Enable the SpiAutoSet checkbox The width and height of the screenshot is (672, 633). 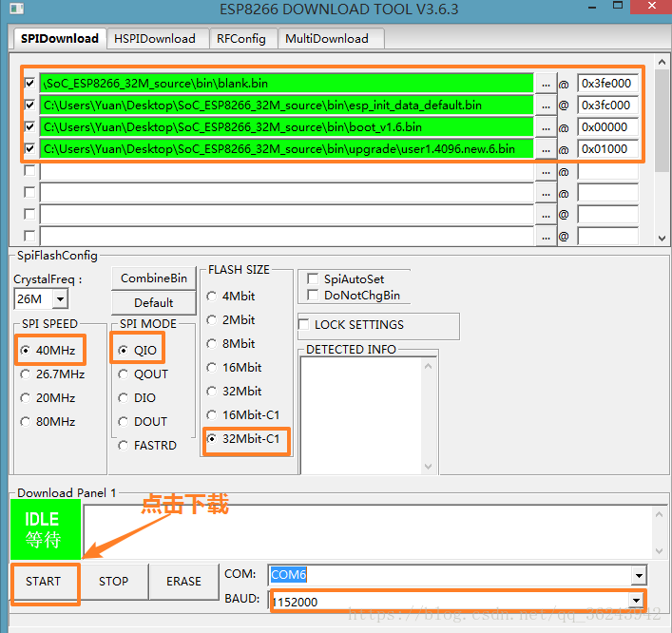pyautogui.click(x=313, y=279)
